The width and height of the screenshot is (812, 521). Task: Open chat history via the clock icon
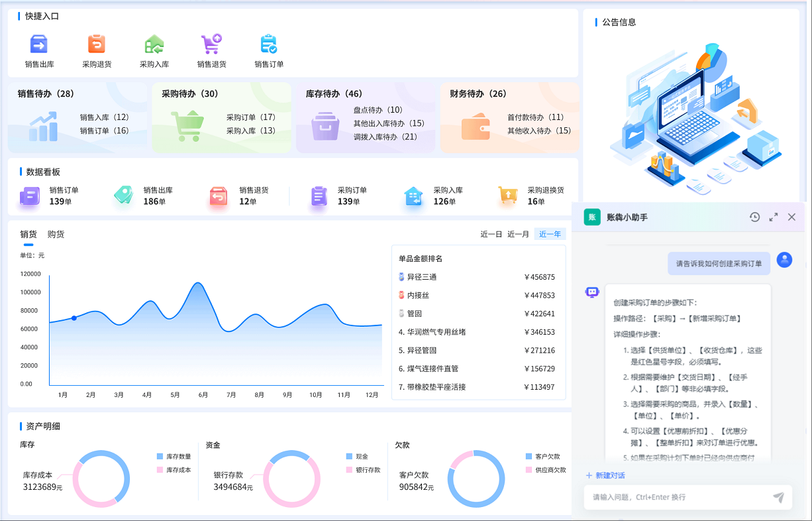coord(755,217)
